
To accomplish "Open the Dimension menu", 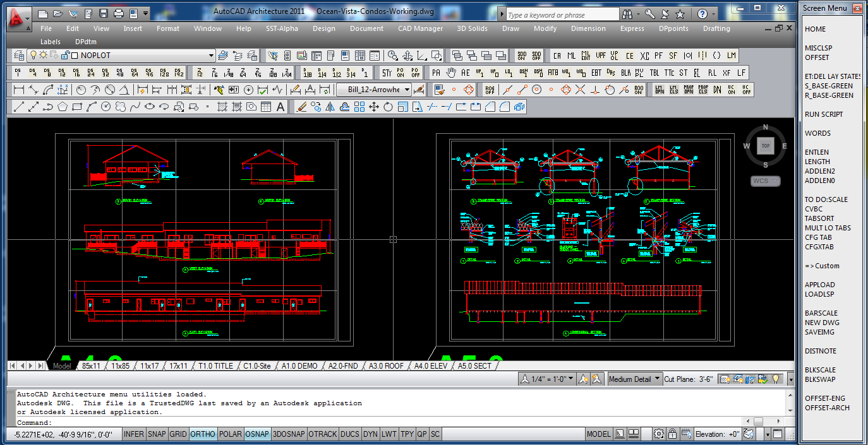I will click(588, 28).
